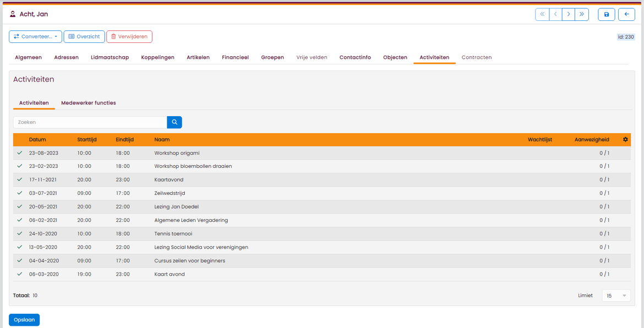Click date 17-11-2021

(43, 179)
